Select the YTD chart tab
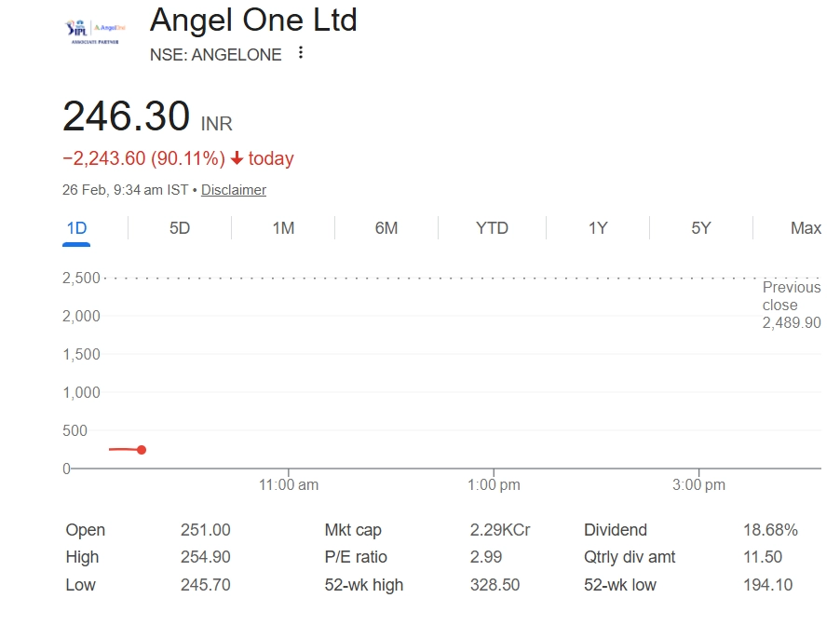Image resolution: width=840 pixels, height=639 pixels. (492, 228)
